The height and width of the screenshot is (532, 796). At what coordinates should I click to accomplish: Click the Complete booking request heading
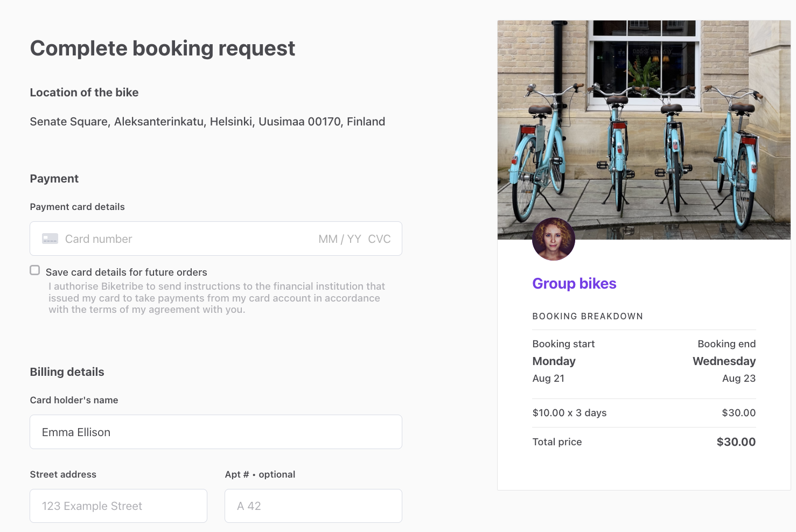162,48
